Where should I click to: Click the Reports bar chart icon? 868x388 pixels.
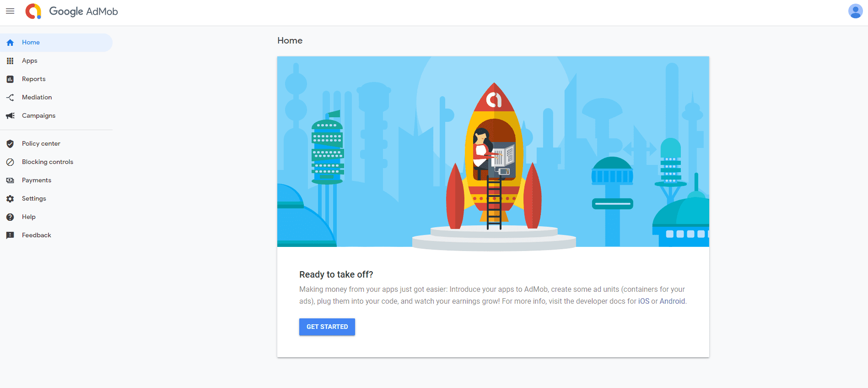click(x=10, y=79)
